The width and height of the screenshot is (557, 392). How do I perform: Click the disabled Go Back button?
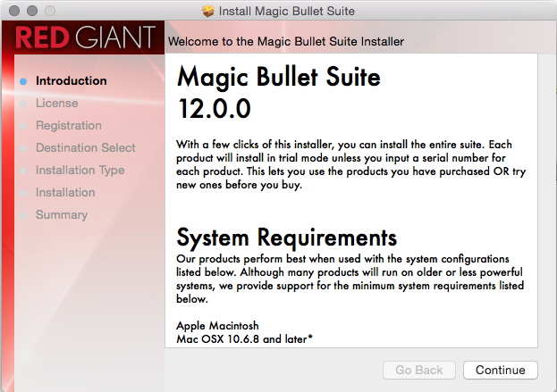(x=419, y=370)
